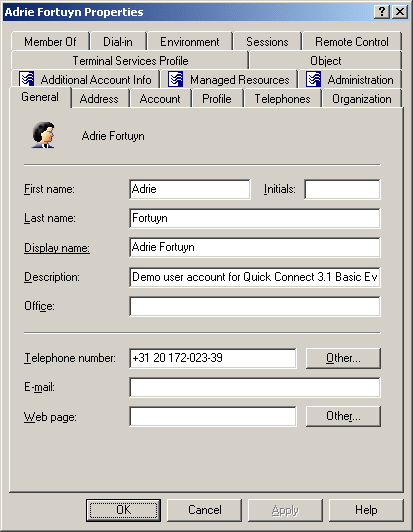Image resolution: width=413 pixels, height=532 pixels.
Task: Click the Adrie Fortuyn user avatar icon
Action: coord(43,135)
